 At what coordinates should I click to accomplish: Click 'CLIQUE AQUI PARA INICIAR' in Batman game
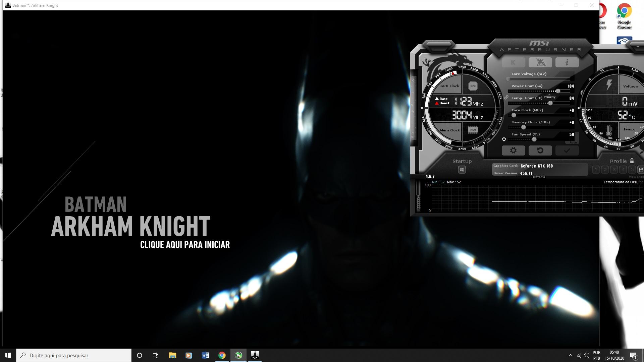[185, 245]
